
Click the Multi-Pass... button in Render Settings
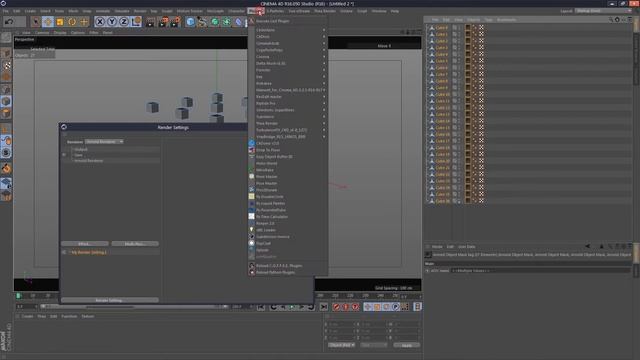click(x=135, y=244)
